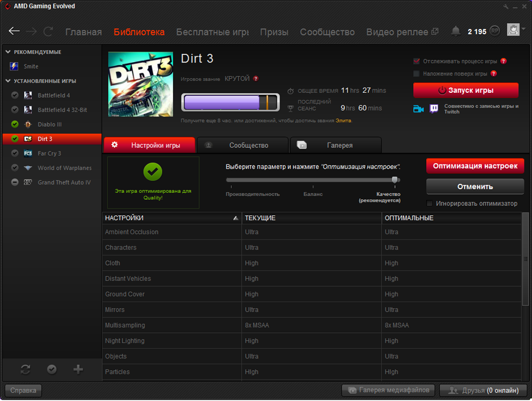Click the Элита rank link

[x=343, y=121]
